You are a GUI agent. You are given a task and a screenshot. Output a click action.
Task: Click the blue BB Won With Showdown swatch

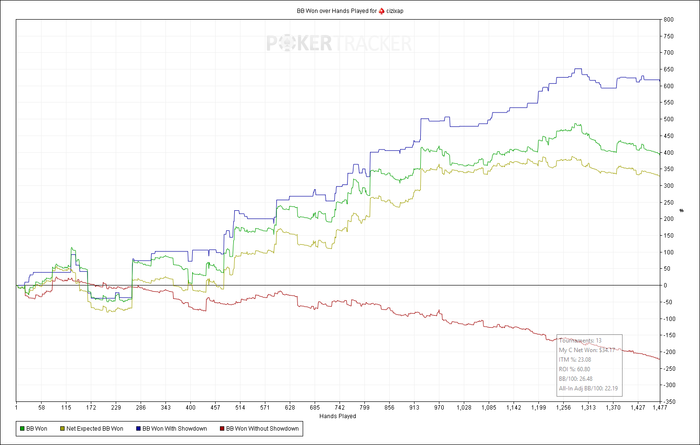point(138,428)
